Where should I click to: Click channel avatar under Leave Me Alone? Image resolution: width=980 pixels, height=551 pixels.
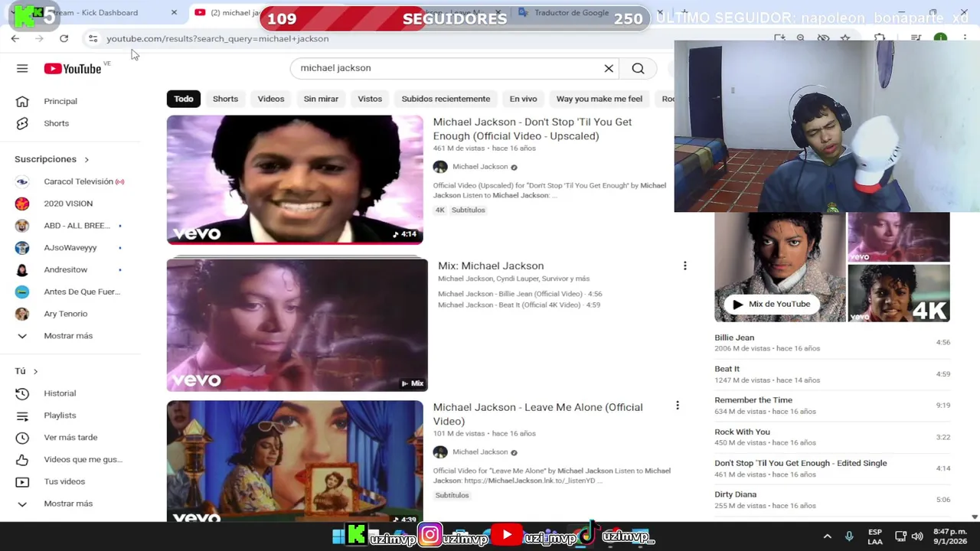[x=439, y=452]
